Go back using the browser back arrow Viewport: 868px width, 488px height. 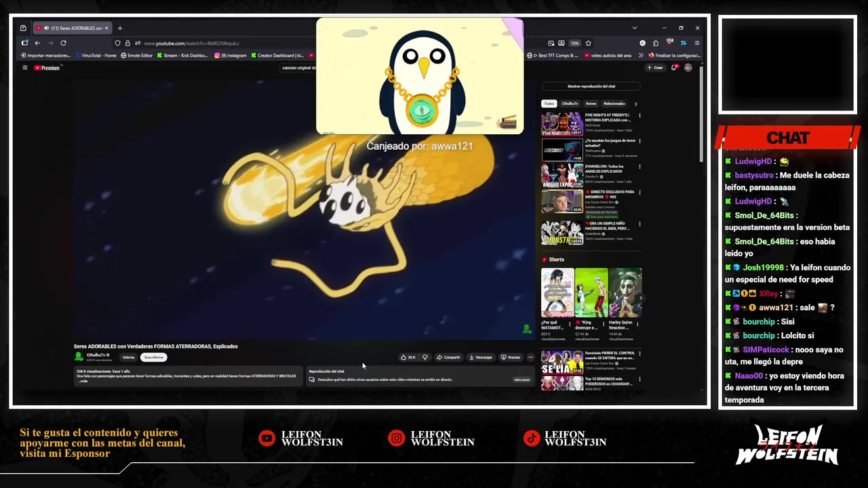pyautogui.click(x=37, y=43)
